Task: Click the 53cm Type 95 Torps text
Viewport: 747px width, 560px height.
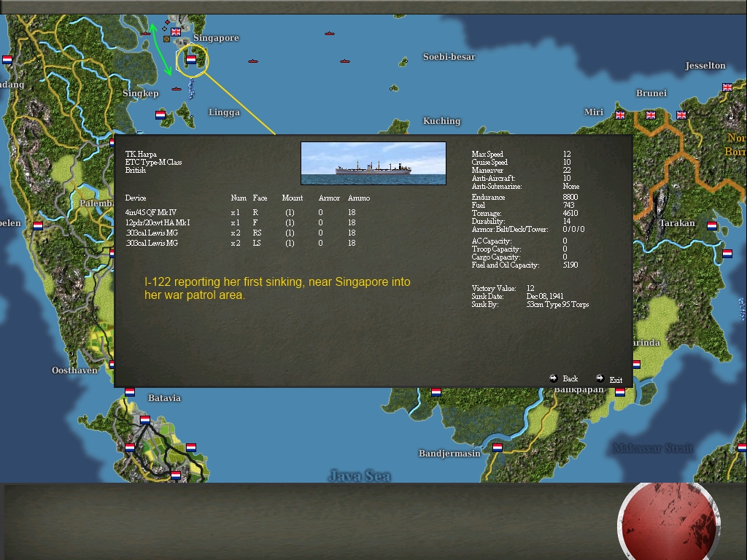Action: tap(557, 304)
